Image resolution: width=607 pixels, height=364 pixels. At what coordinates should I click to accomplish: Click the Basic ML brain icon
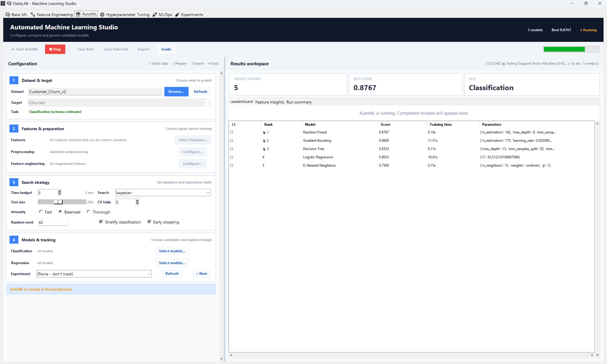[x=8, y=14]
